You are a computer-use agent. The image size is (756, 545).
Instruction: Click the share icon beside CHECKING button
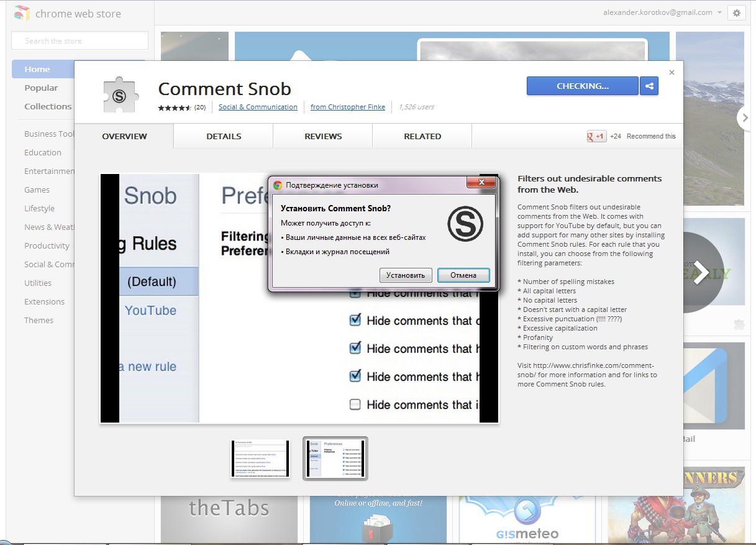649,86
